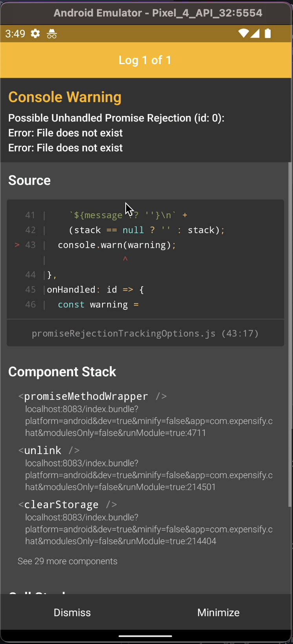Viewport: 293px width, 644px height.
Task: Minimize the LogBox error overlay
Action: coord(218,612)
